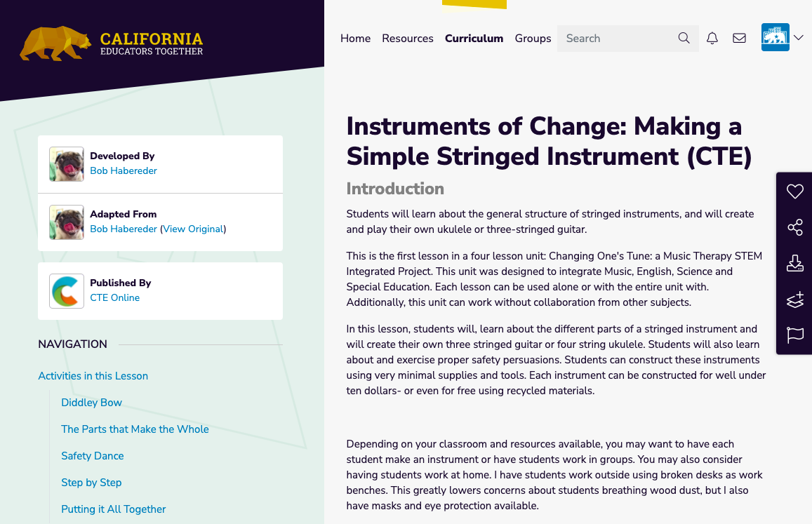
Task: Select the Diddley Bow activity
Action: pyautogui.click(x=91, y=402)
